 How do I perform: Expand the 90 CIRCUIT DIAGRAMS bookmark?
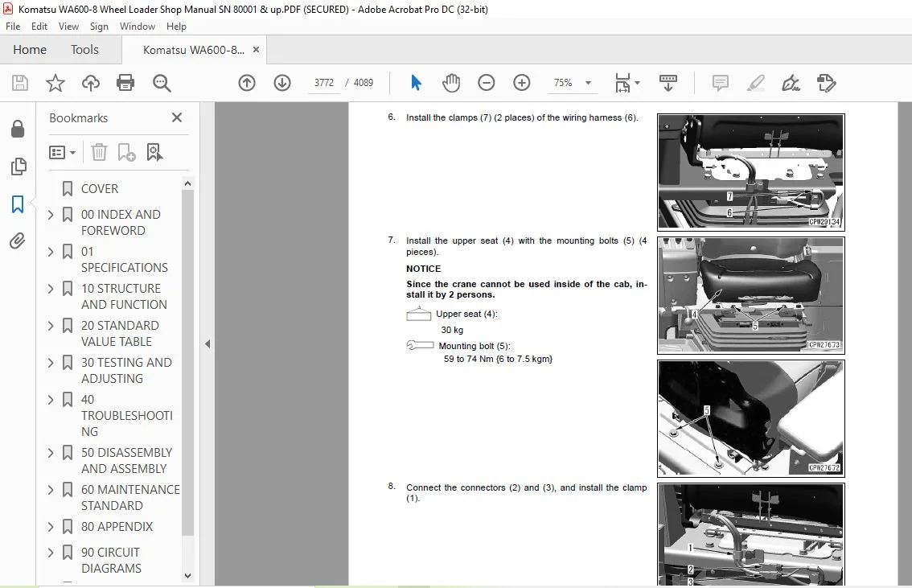coord(51,553)
